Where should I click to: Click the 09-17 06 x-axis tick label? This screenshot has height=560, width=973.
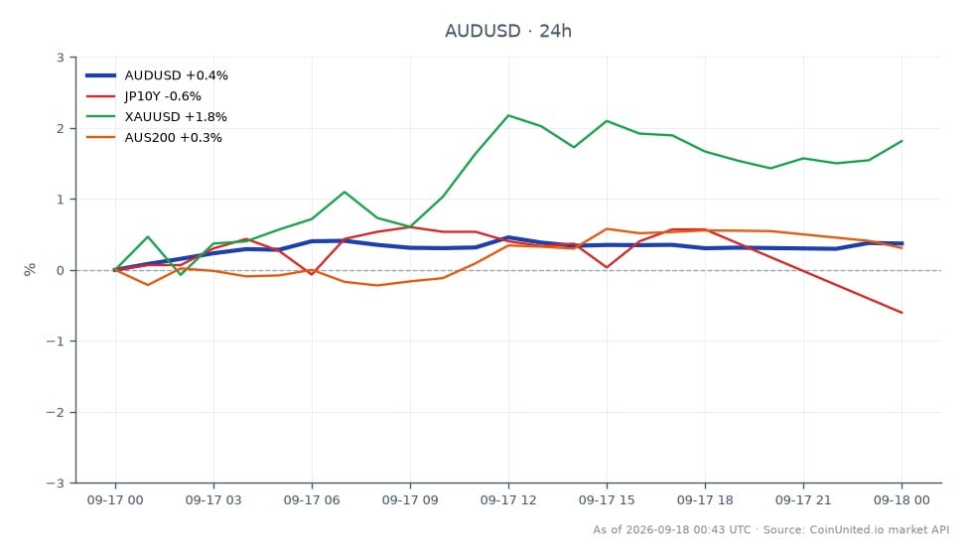click(x=312, y=500)
